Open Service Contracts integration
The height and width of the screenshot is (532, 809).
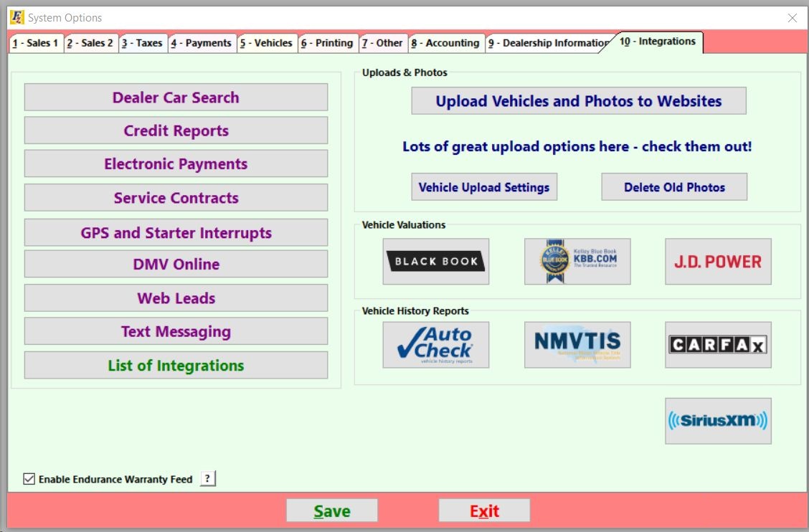click(176, 198)
